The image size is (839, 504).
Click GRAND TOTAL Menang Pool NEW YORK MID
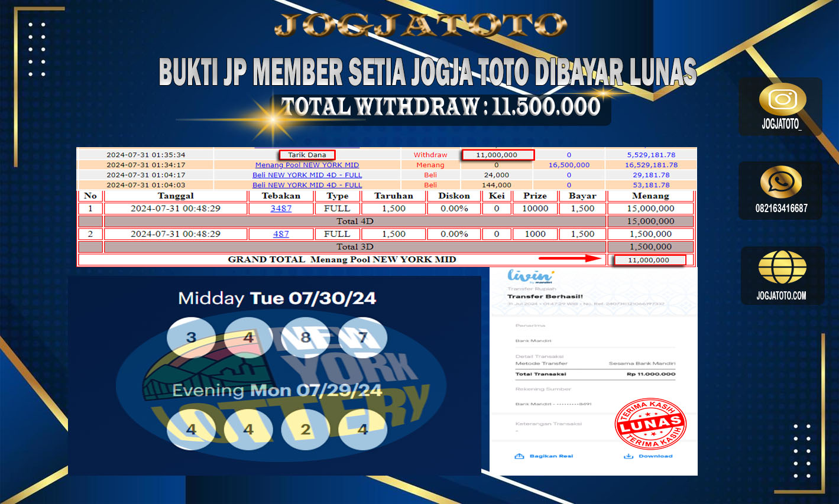pos(342,259)
